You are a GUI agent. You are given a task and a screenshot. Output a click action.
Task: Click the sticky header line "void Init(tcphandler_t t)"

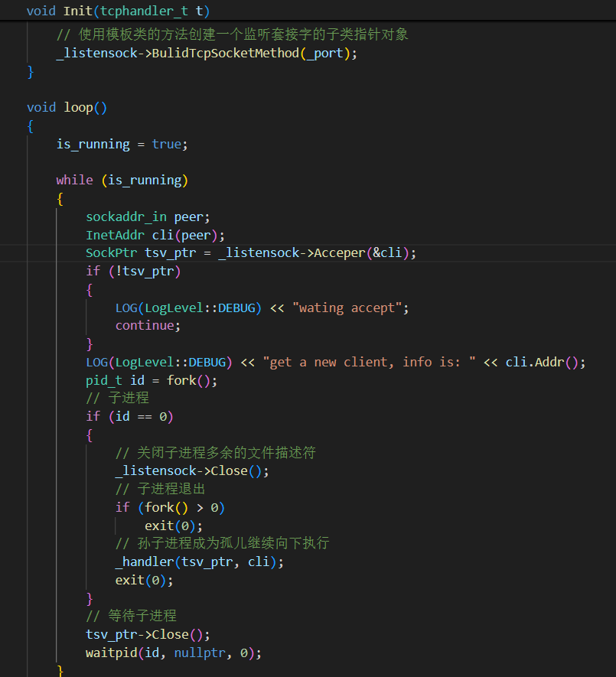pos(118,11)
